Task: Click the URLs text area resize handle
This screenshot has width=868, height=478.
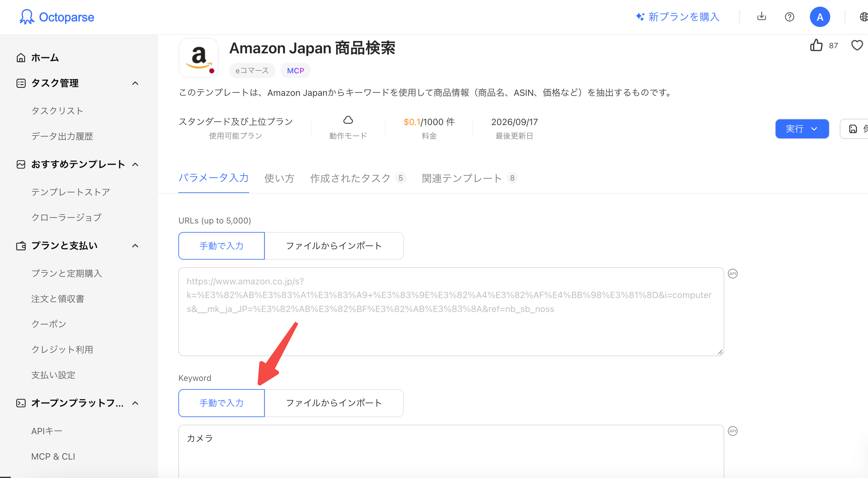Action: pos(720,352)
